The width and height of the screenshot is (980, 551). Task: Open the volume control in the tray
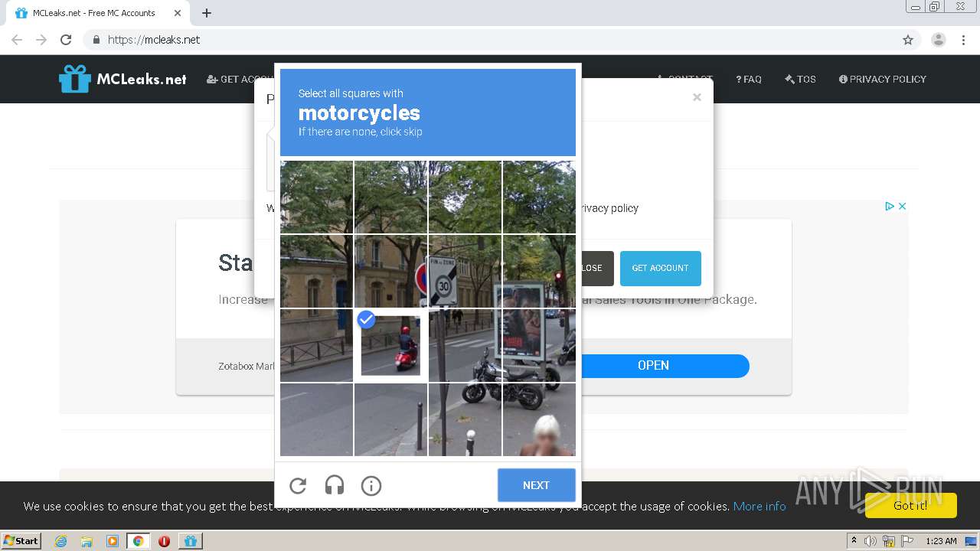(x=871, y=541)
